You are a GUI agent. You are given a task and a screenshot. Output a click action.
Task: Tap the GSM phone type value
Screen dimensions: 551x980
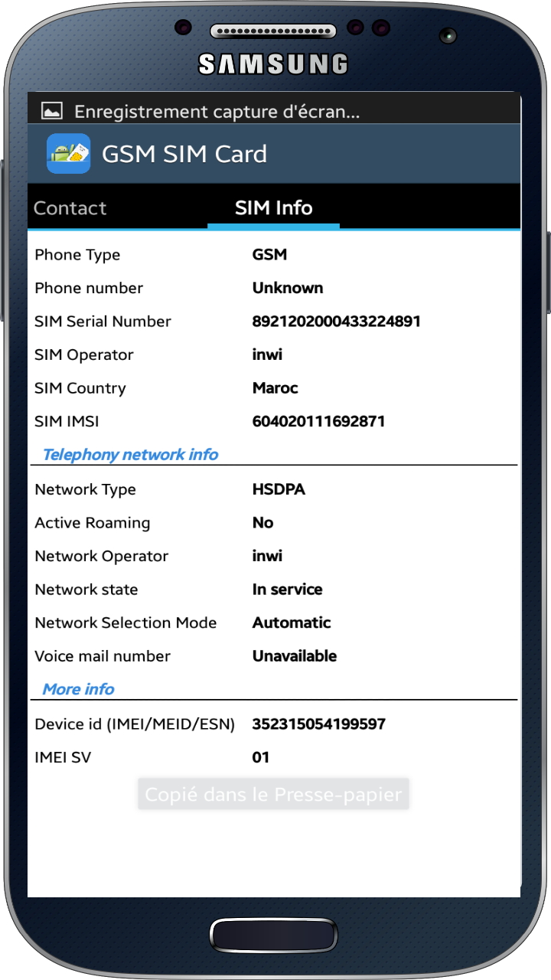(269, 255)
